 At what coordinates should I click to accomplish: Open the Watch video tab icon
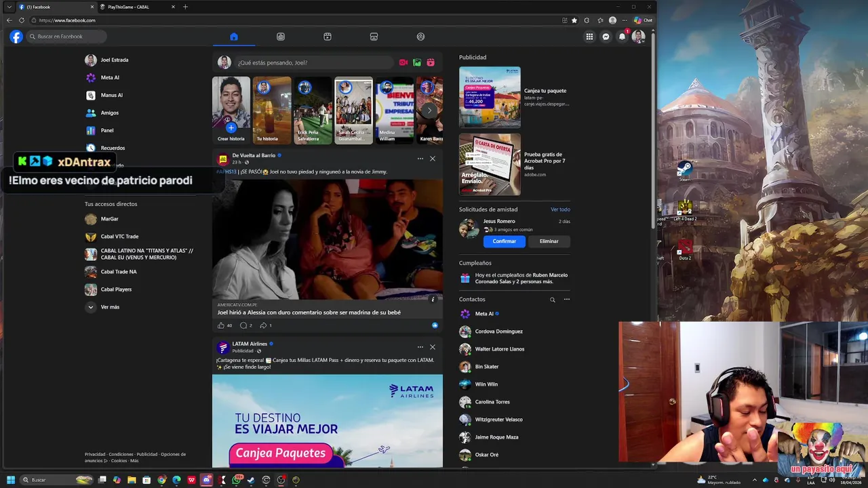(x=281, y=37)
